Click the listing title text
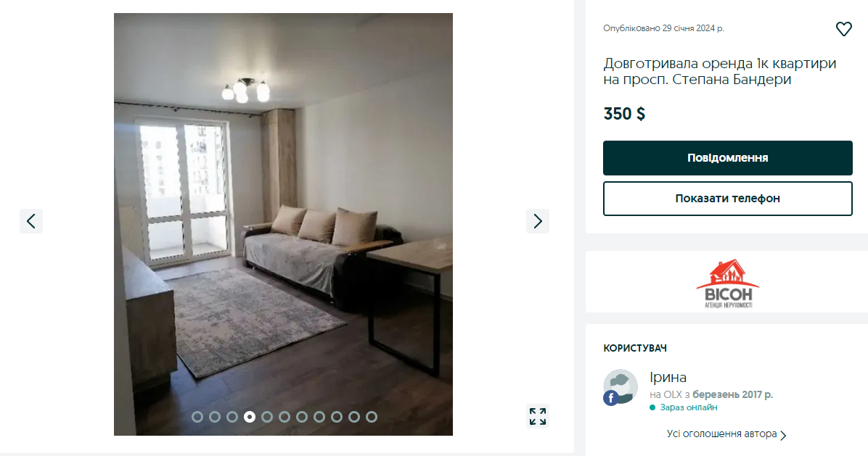 (720, 71)
